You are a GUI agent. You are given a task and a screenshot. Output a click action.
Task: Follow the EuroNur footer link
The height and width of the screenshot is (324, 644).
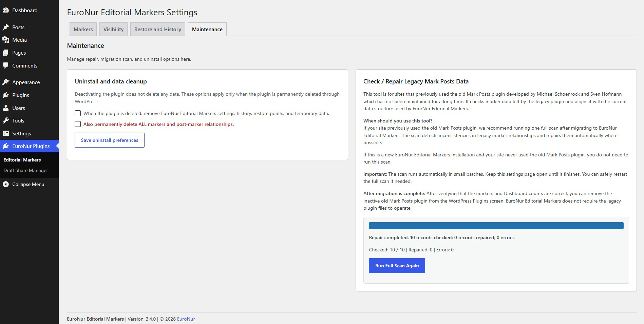tap(186, 319)
